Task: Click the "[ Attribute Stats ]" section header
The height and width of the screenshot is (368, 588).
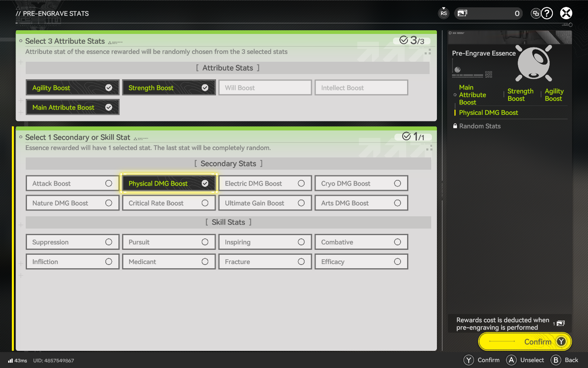Action: [x=228, y=68]
